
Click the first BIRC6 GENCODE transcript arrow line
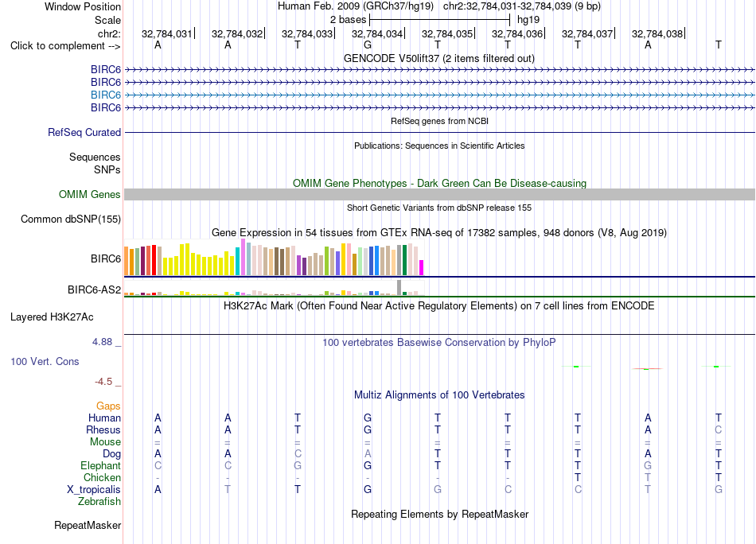coord(439,70)
